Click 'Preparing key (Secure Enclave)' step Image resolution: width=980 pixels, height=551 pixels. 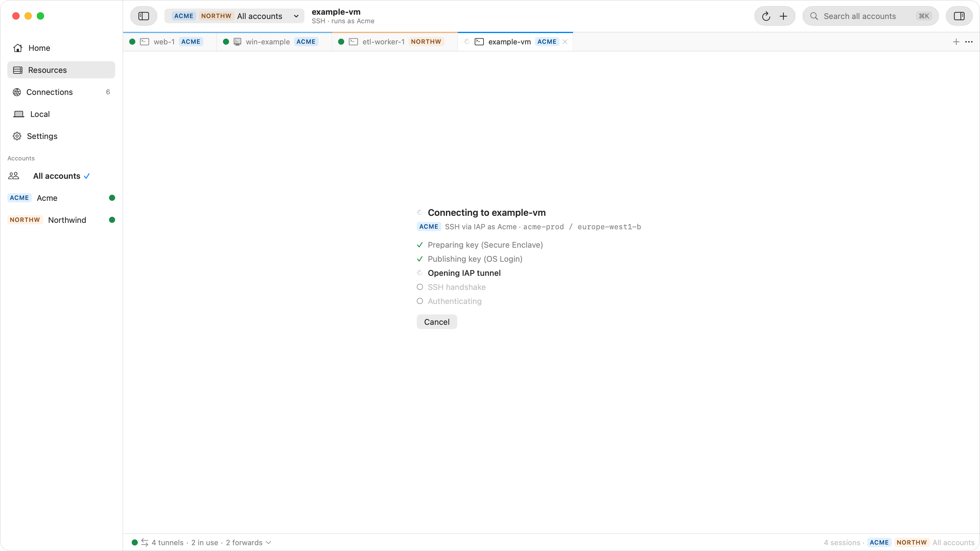click(x=485, y=245)
